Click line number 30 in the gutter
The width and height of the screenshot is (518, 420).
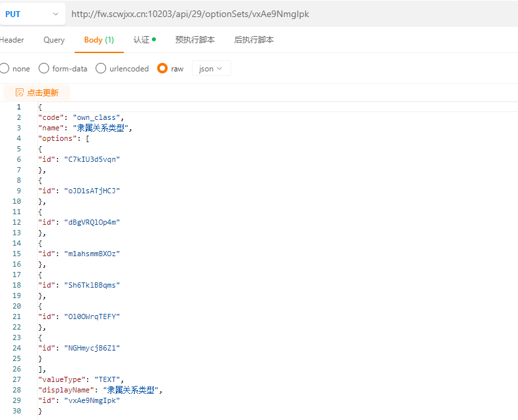(x=17, y=411)
